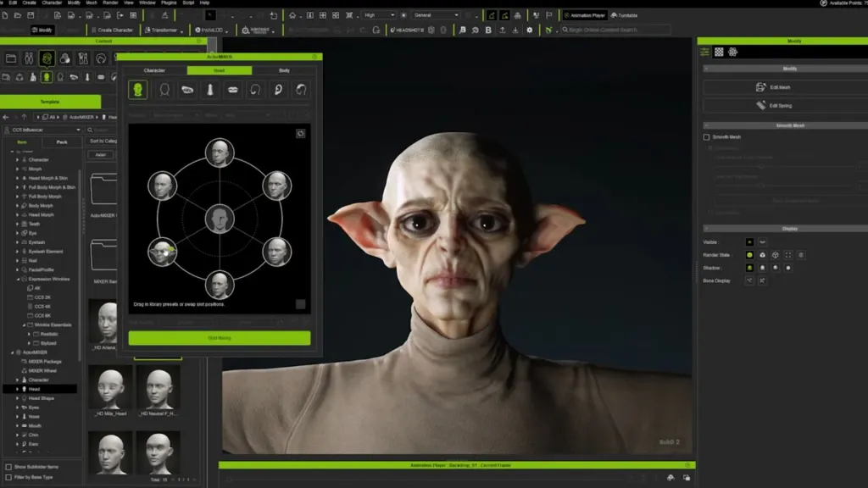Image resolution: width=868 pixels, height=488 pixels.
Task: Enable the Smooth Mesh checkbox
Action: (x=707, y=136)
